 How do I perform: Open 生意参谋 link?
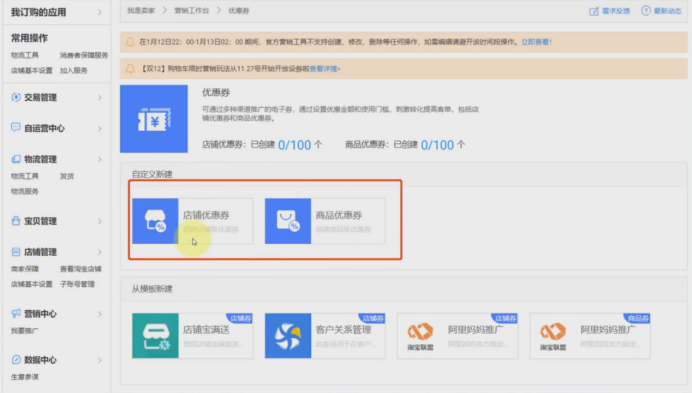[x=25, y=377]
